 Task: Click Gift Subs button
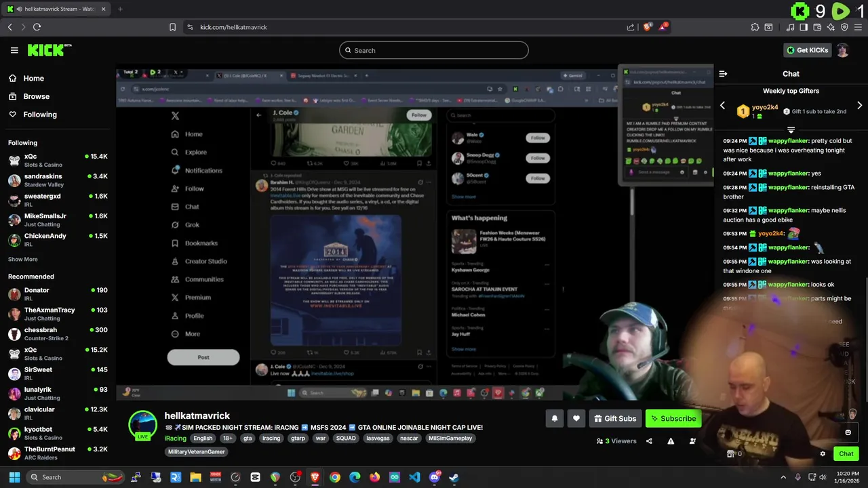coord(615,418)
